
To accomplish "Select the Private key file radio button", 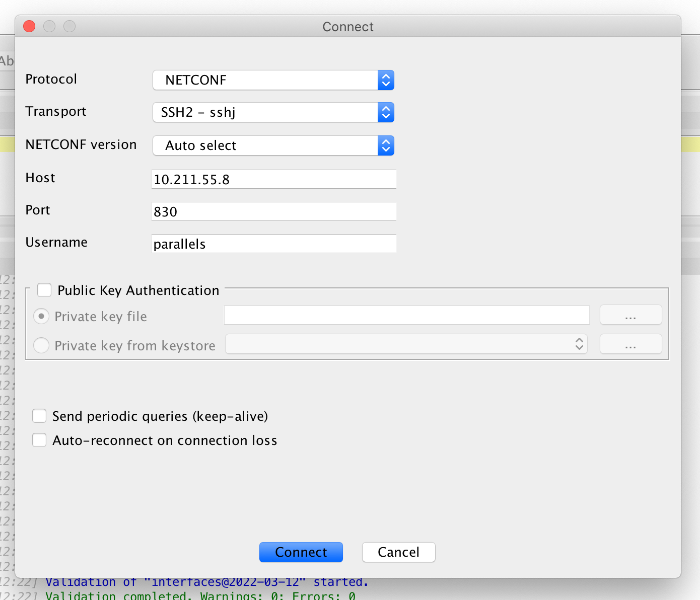I will coord(41,316).
